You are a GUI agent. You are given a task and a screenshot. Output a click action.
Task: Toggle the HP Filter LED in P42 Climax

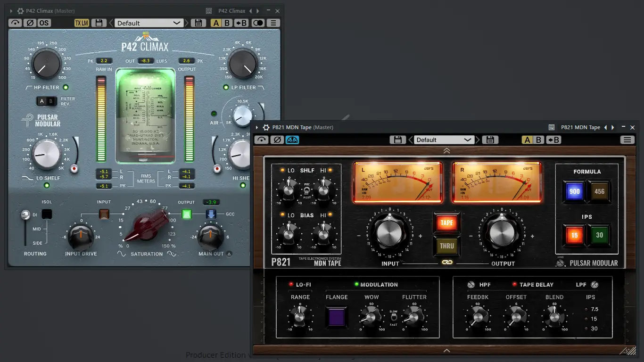[66, 87]
